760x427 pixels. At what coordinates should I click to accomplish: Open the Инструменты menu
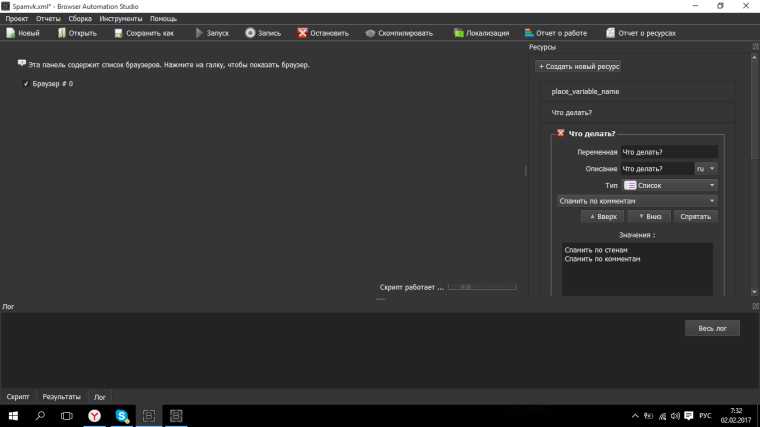pos(121,19)
